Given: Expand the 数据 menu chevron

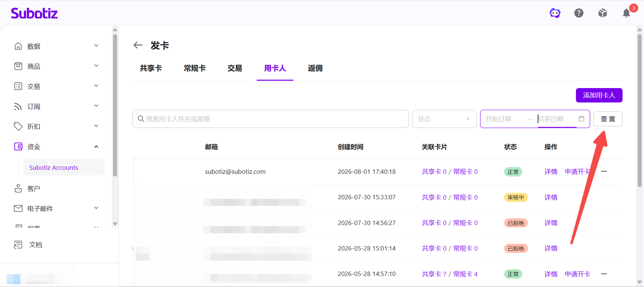Looking at the screenshot, I should tap(96, 46).
